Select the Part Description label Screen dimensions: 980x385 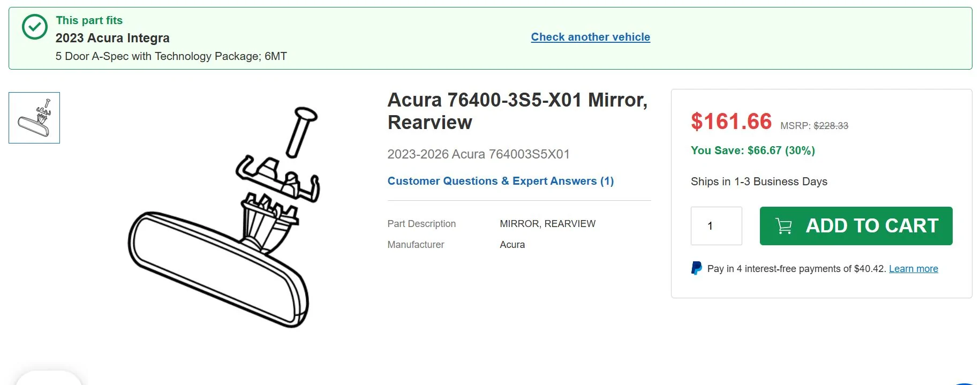point(421,224)
